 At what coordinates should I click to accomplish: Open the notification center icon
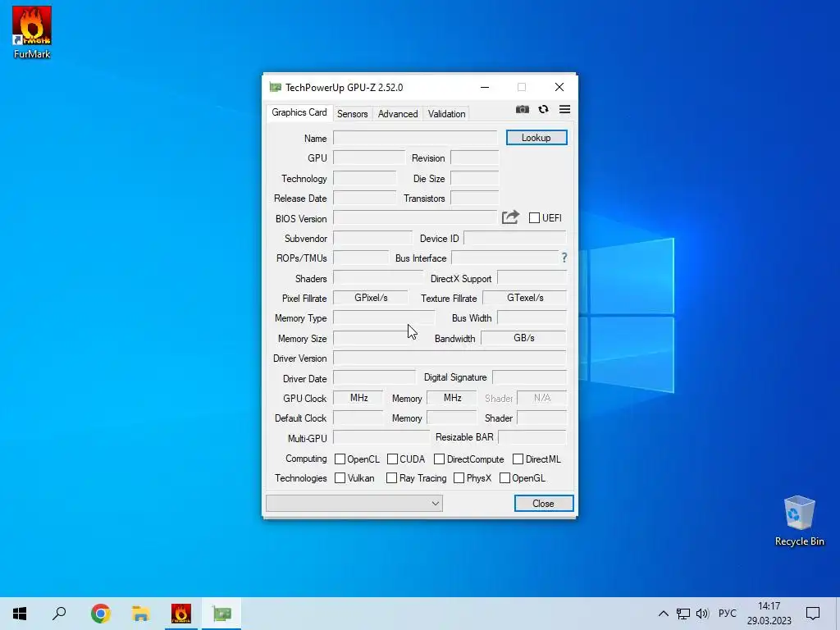click(813, 614)
